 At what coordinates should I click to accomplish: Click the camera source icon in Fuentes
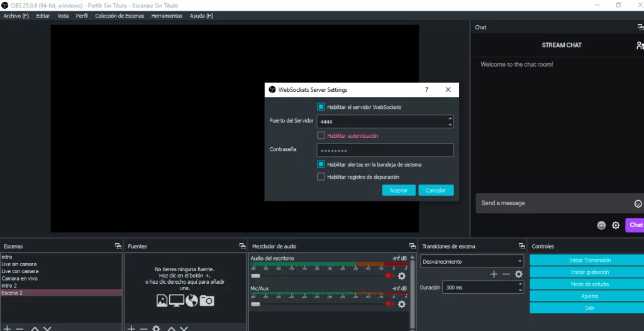207,301
